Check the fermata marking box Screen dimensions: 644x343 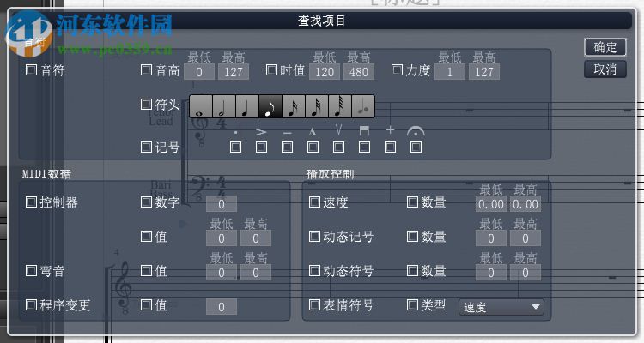coord(416,147)
